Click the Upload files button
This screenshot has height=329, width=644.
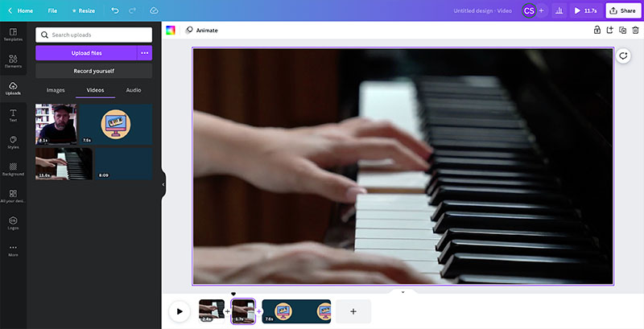(x=86, y=53)
